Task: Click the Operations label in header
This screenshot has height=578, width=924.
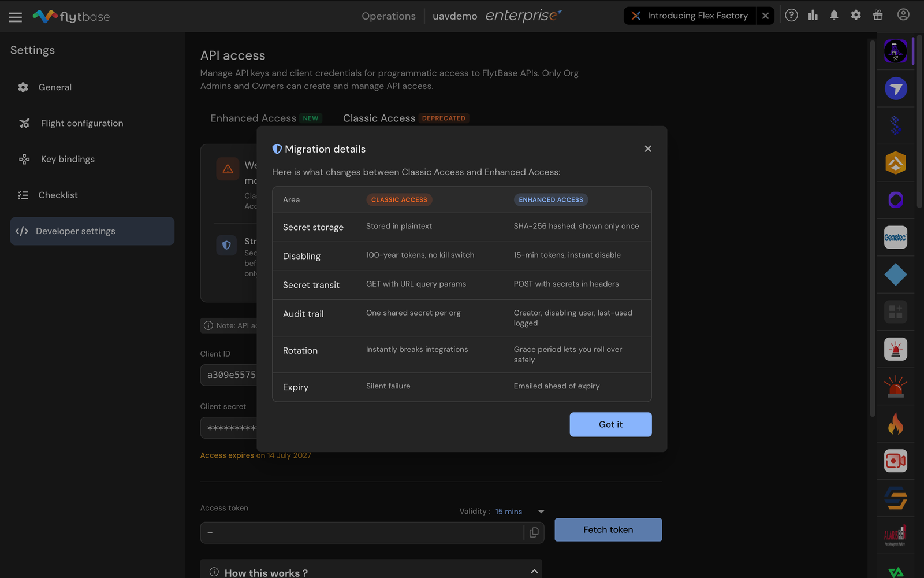Action: 389,16
